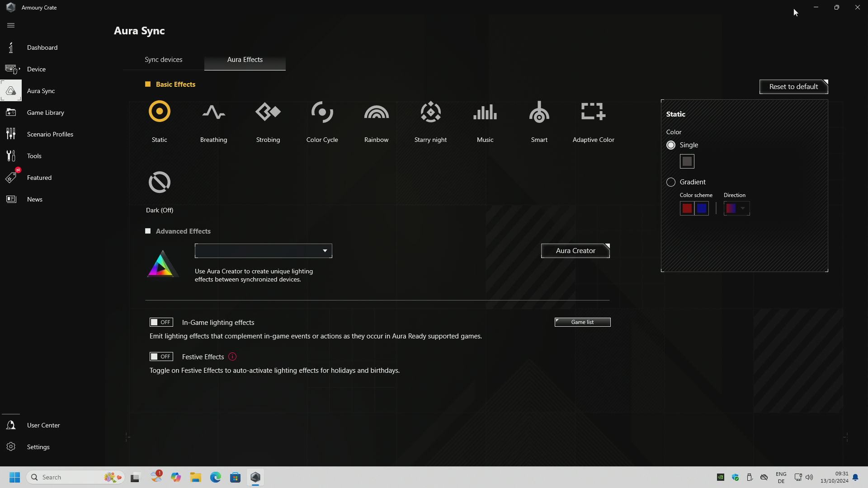Select the Strobing effect icon
The width and height of the screenshot is (868, 488).
268,112
